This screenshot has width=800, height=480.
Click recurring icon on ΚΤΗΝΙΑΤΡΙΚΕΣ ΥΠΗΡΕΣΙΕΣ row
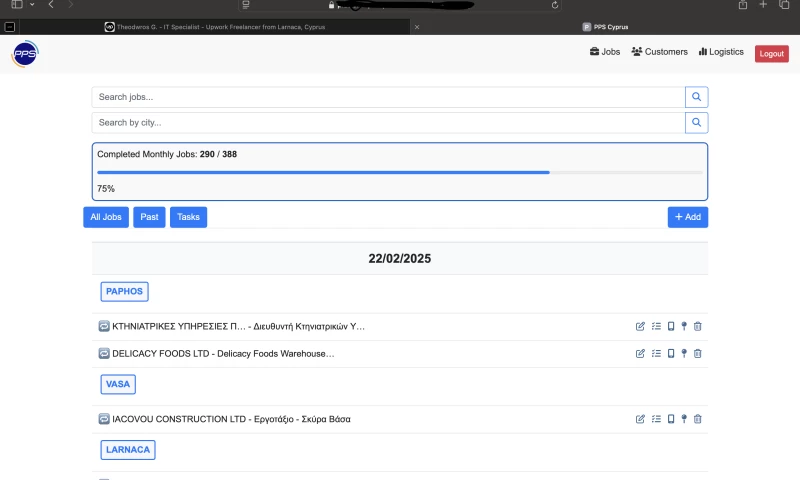coord(104,326)
